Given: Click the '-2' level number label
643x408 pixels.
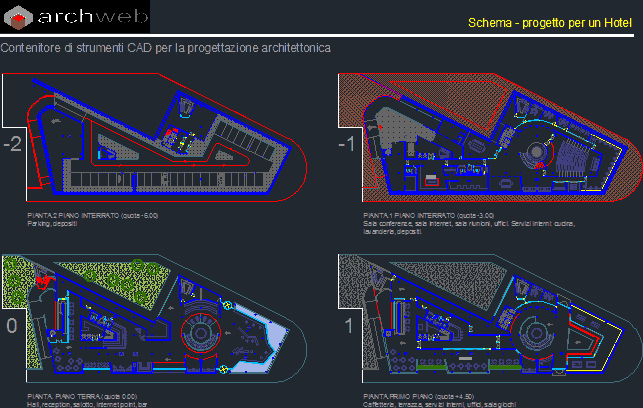Looking at the screenshot, I should pyautogui.click(x=13, y=144).
